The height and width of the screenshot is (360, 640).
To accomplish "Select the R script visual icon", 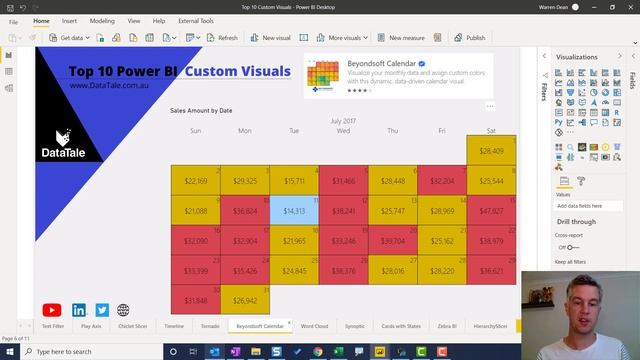I will click(x=617, y=112).
